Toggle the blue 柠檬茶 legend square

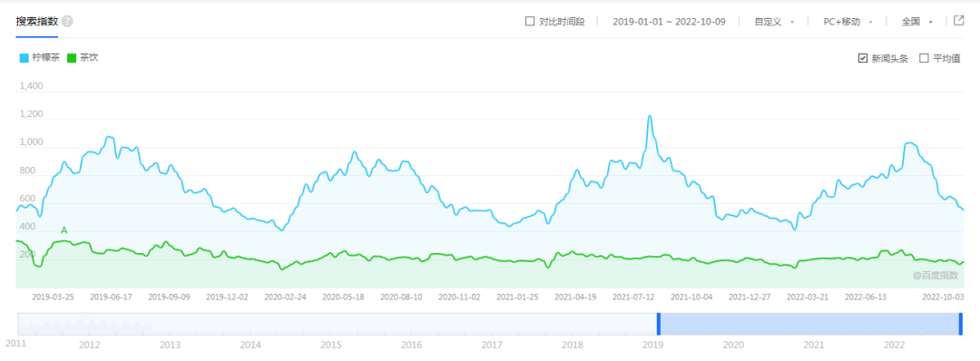[24, 58]
